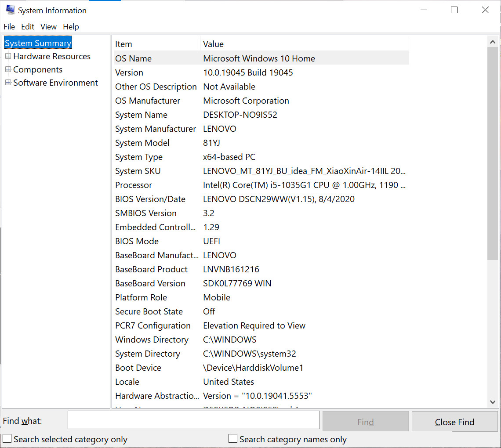Image resolution: width=501 pixels, height=448 pixels.
Task: Click the value 81YJ
Action: pyautogui.click(x=211, y=143)
